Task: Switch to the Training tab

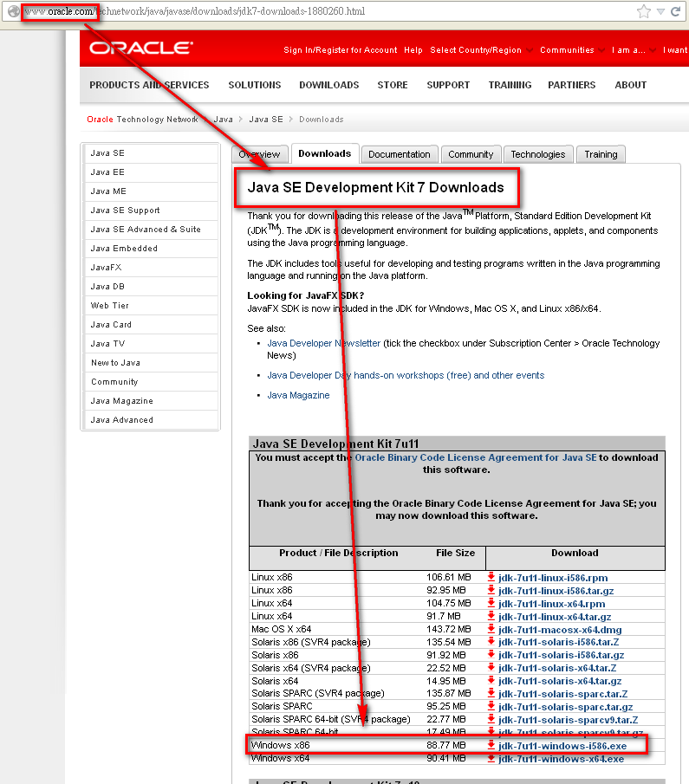Action: click(601, 154)
